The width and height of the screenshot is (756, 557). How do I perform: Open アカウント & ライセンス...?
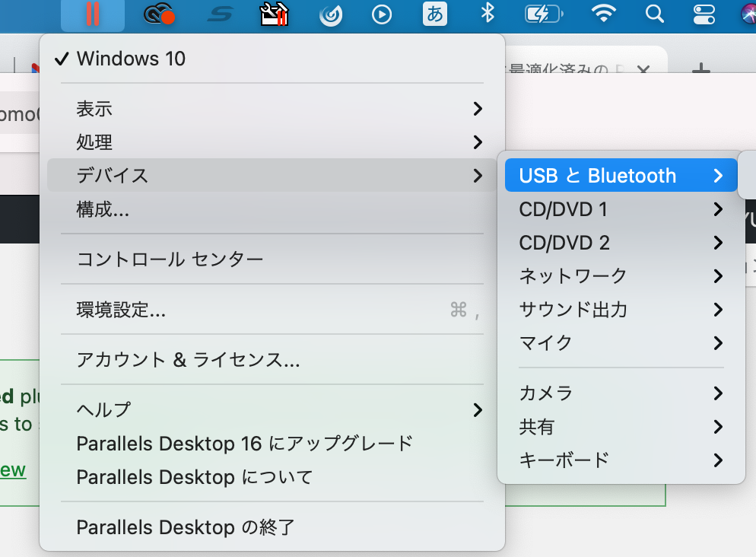tap(272, 360)
